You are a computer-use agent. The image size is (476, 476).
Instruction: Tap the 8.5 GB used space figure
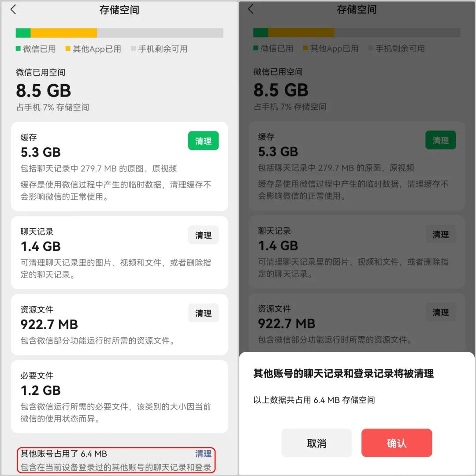pyautogui.click(x=43, y=90)
